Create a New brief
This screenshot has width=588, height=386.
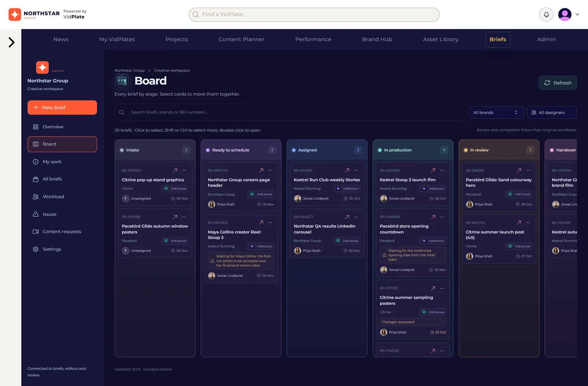(62, 107)
